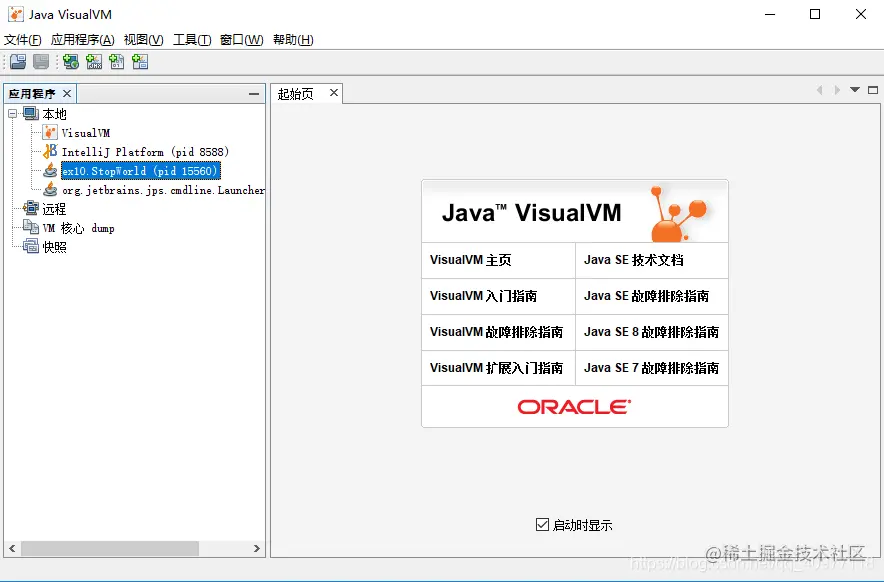Select the 远程 tree label

click(54, 209)
